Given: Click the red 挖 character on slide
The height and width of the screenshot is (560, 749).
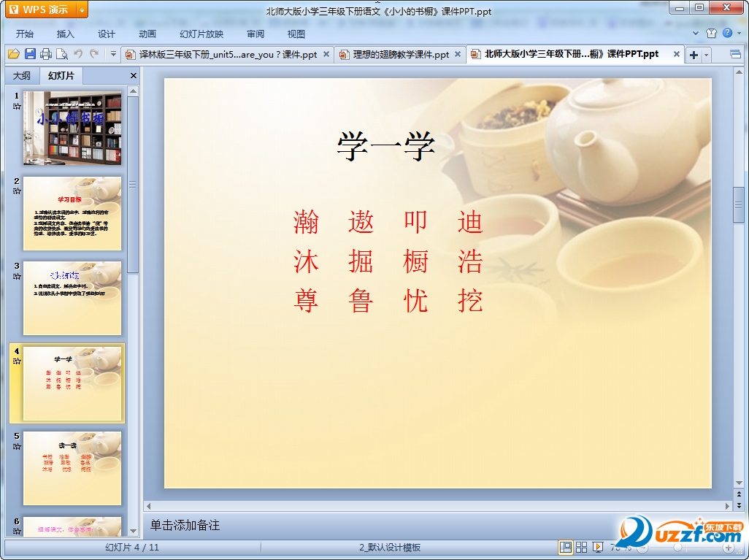Looking at the screenshot, I should pos(470,301).
